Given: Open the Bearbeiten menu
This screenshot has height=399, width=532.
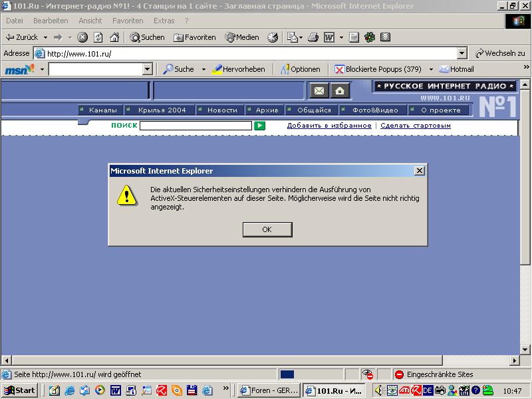Looking at the screenshot, I should click(x=51, y=21).
